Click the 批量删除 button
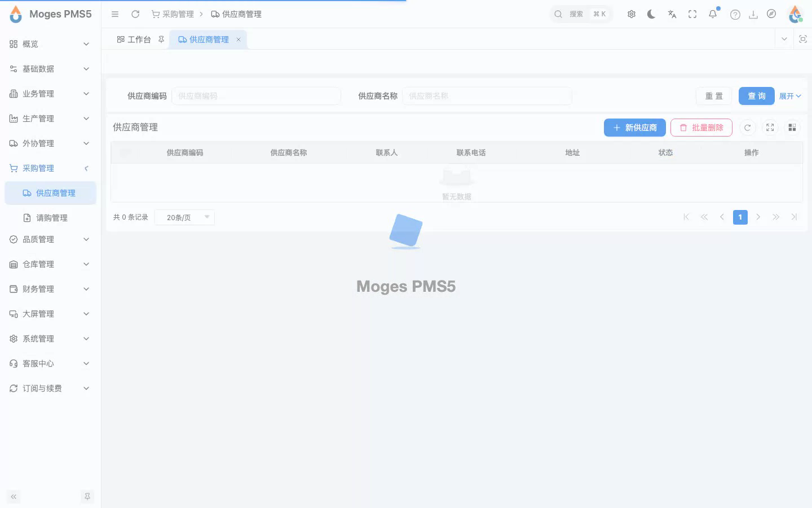The image size is (812, 508). click(701, 128)
